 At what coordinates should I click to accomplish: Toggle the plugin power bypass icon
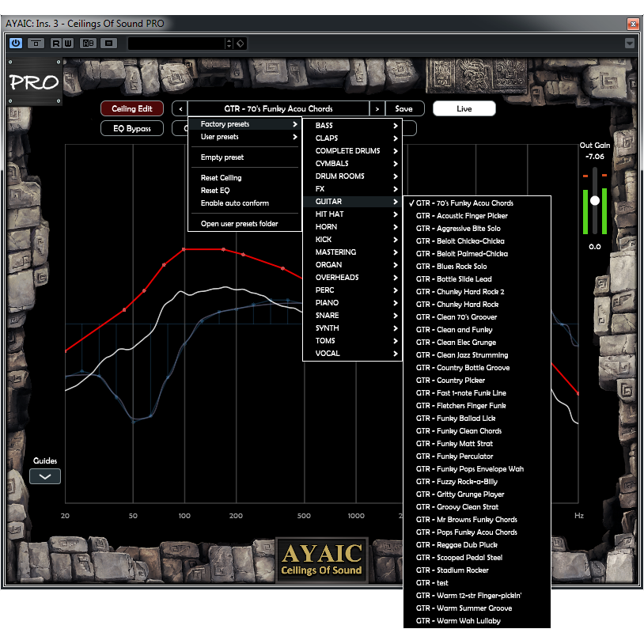(16, 44)
